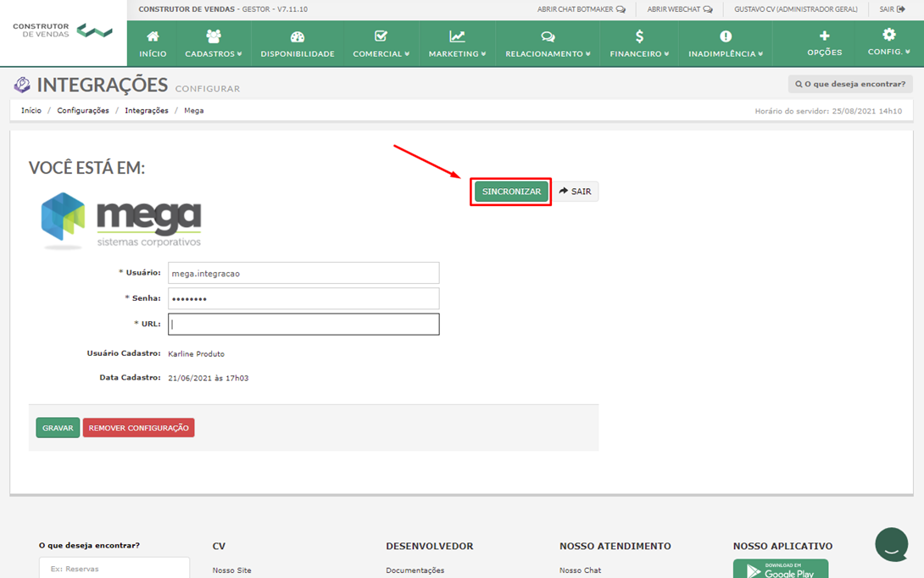Screen dimensions: 924x578
Task: Click the Sair button next to Sincronizar
Action: click(x=575, y=192)
